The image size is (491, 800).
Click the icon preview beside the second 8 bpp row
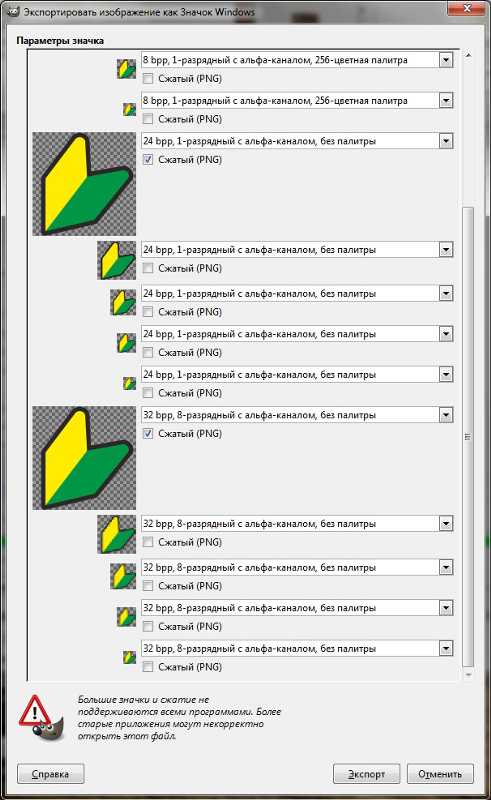[x=129, y=109]
